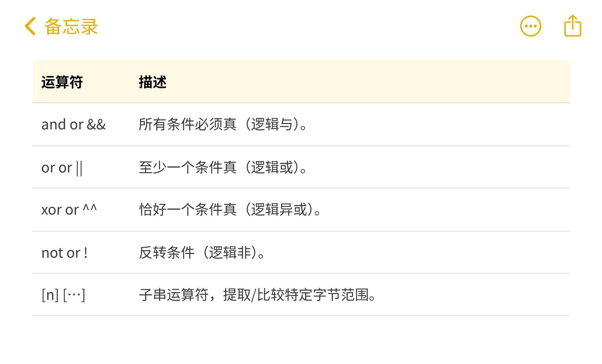602x364 pixels.
Task: Click the 'not or !' operator cell
Action: click(65, 253)
